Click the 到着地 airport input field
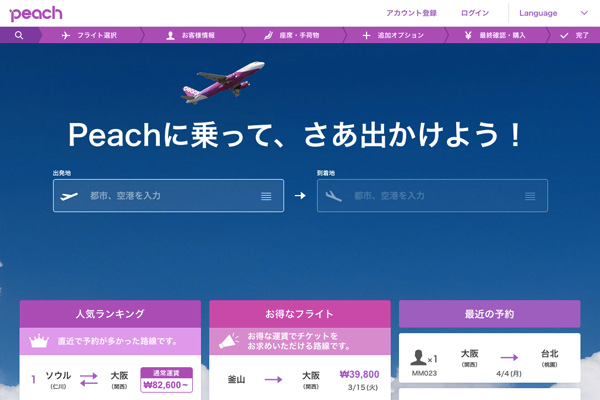Viewport: 600px width, 400px height. [x=432, y=196]
